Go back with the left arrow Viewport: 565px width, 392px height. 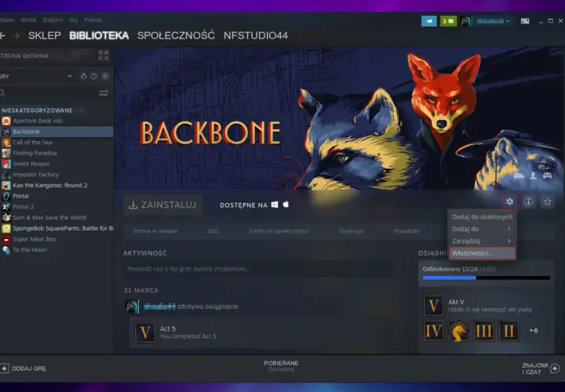coord(2,35)
